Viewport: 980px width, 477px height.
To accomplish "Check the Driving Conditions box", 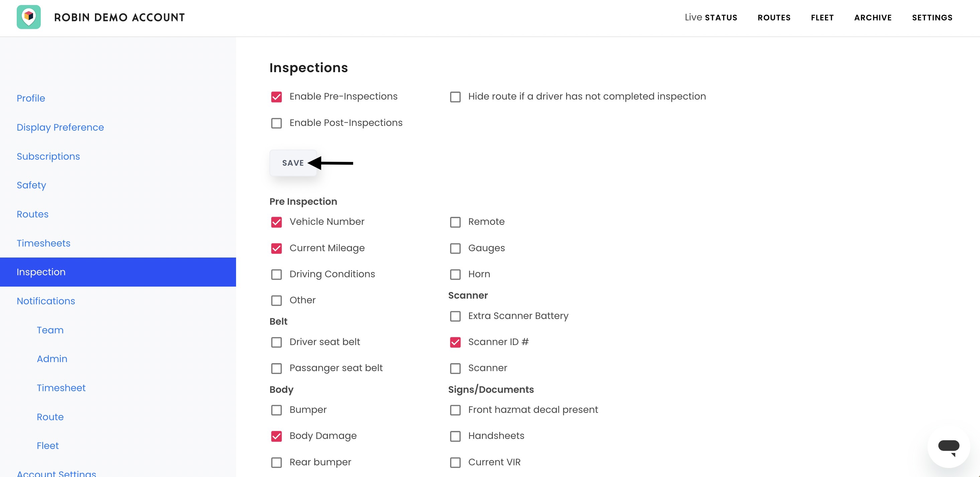I will coord(277,275).
